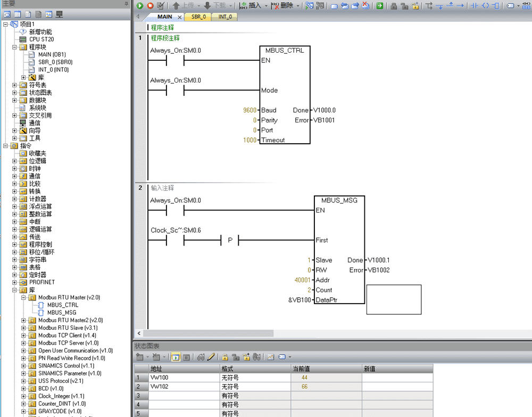Click the new value cell for VW100

click(x=397, y=377)
